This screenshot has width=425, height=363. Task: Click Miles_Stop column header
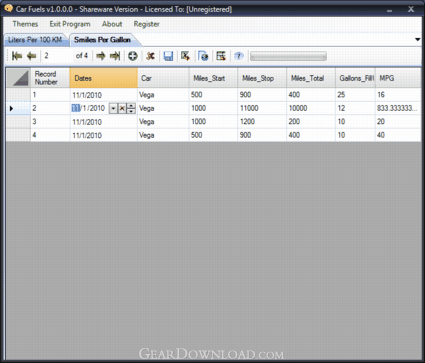click(262, 78)
